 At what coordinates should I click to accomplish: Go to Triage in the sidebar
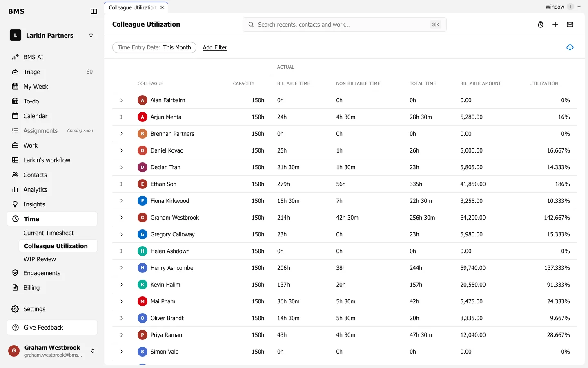52,72
